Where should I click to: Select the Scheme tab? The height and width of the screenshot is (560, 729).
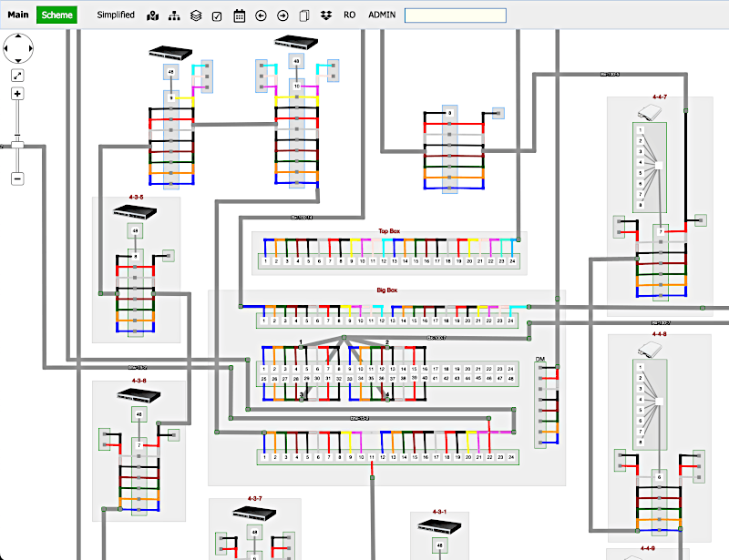tap(56, 15)
